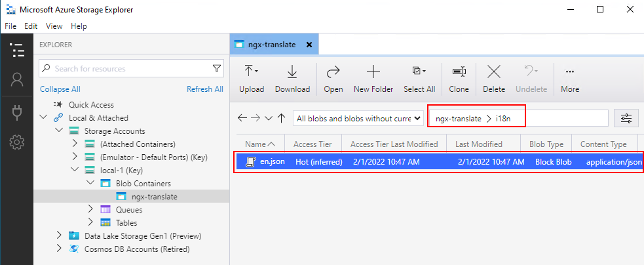Image resolution: width=644 pixels, height=265 pixels.
Task: Collapse the Blob Containers node
Action: coord(91,183)
